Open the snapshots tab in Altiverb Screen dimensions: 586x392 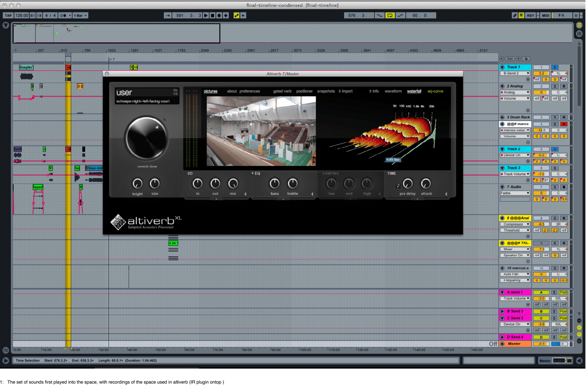(x=326, y=91)
